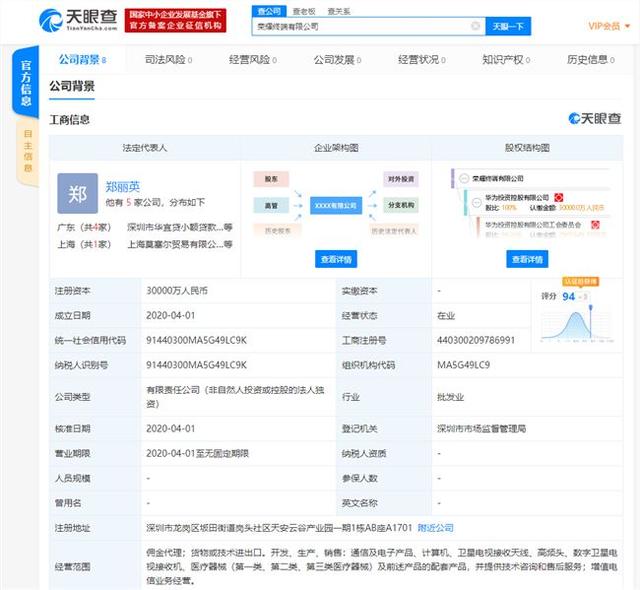640x590 pixels.
Task: Click the 历史股东 node in the chart
Action: click(278, 231)
